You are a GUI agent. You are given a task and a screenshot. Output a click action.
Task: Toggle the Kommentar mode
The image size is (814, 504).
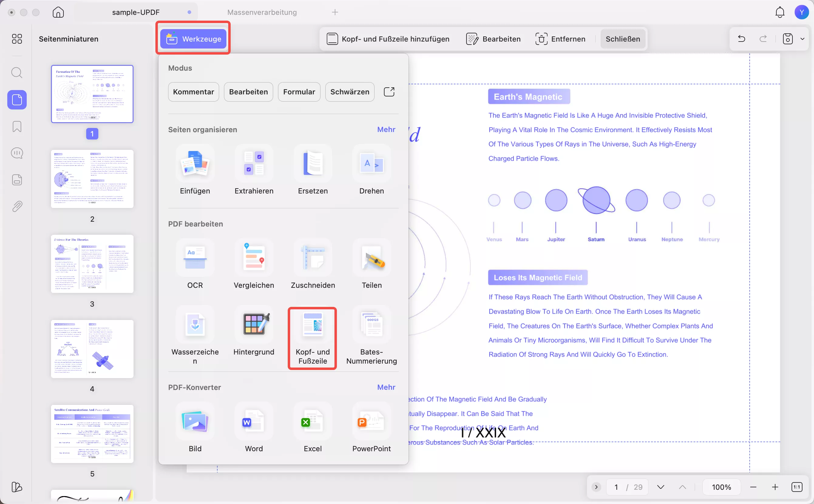coord(194,92)
